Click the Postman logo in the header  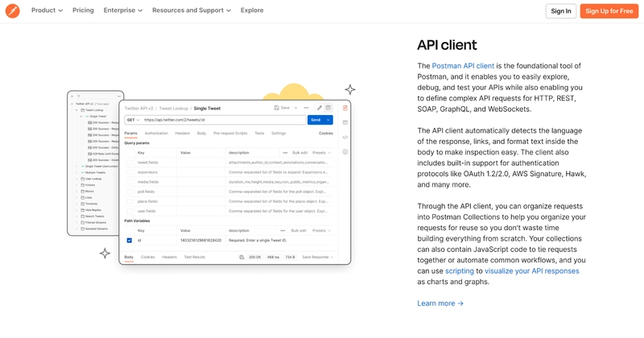(x=12, y=10)
